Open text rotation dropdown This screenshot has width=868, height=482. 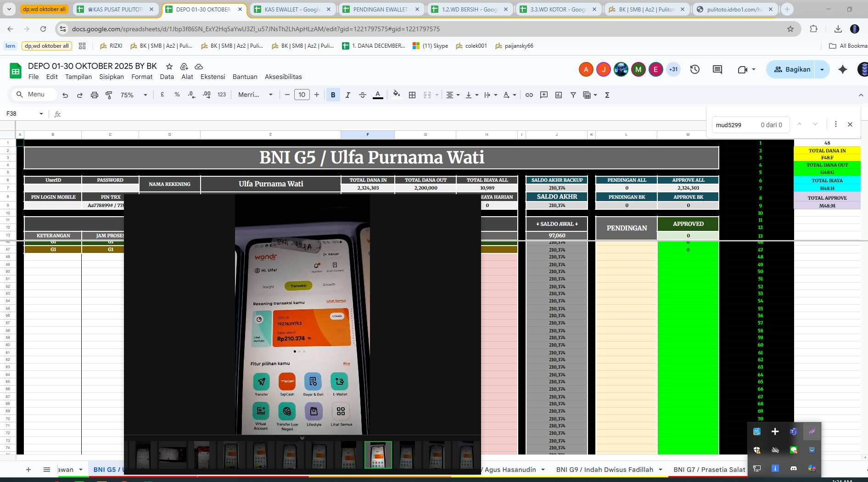[x=510, y=95]
